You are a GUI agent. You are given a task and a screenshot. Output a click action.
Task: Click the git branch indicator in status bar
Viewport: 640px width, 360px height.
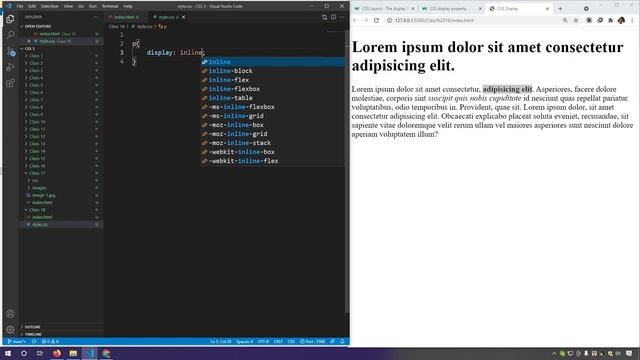[17, 342]
